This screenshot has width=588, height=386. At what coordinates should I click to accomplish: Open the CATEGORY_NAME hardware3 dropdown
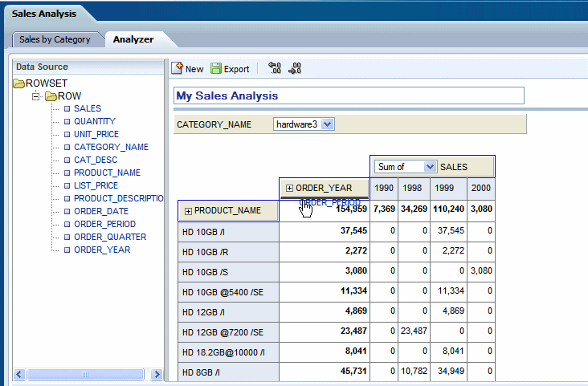(x=327, y=124)
